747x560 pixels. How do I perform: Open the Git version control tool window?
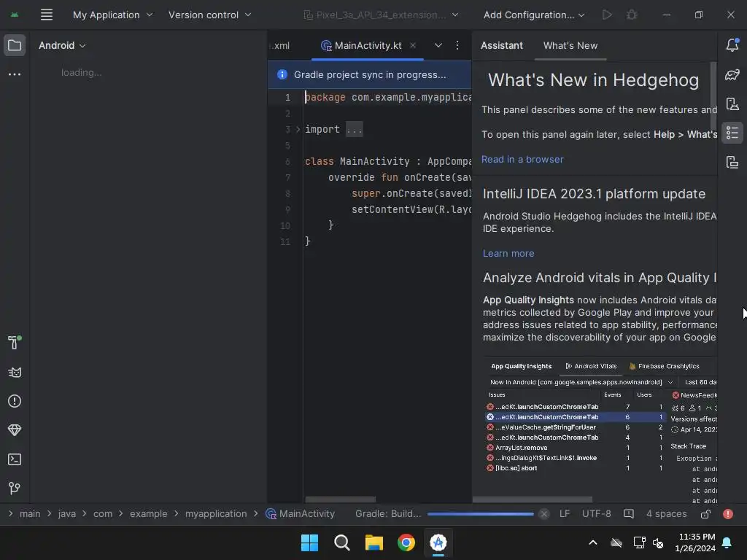(x=15, y=488)
